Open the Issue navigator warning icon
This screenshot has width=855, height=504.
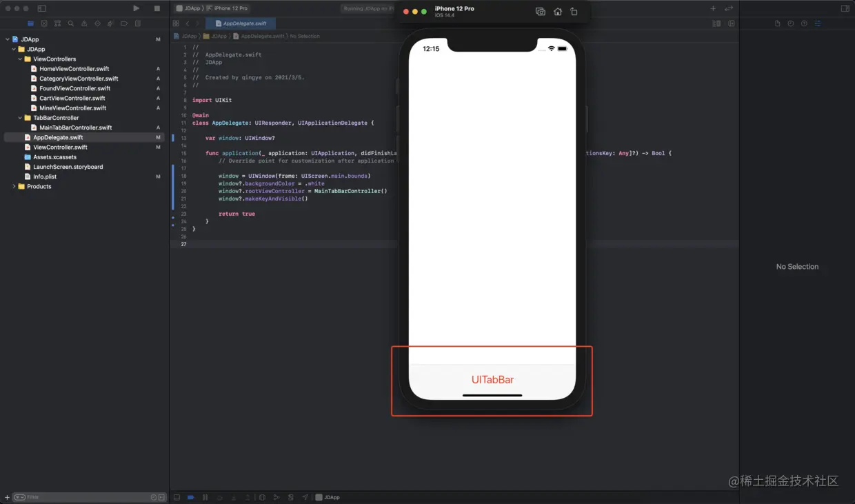84,23
